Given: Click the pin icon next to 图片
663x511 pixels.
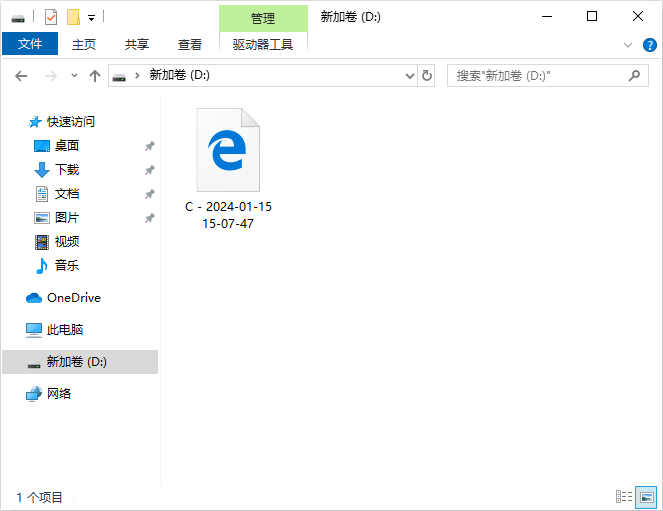Looking at the screenshot, I should (150, 218).
